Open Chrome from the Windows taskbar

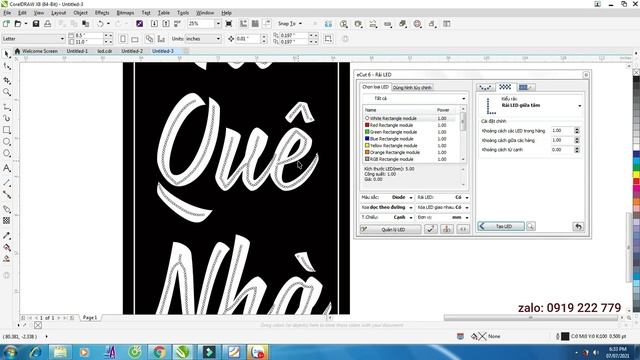point(159,352)
